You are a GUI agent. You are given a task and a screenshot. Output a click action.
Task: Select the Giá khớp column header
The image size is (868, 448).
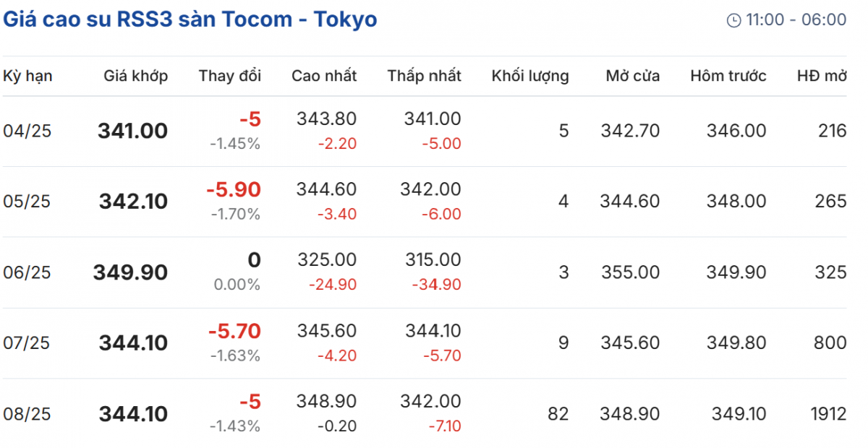[x=135, y=76]
